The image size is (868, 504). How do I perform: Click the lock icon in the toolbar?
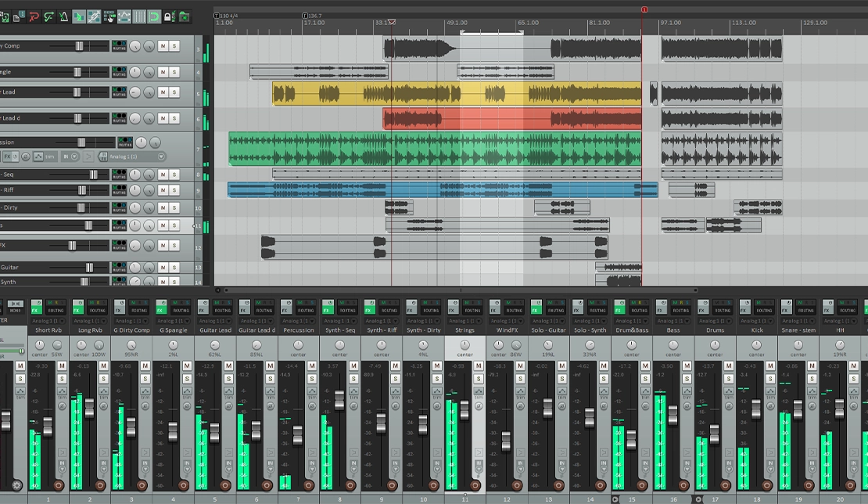coord(169,16)
